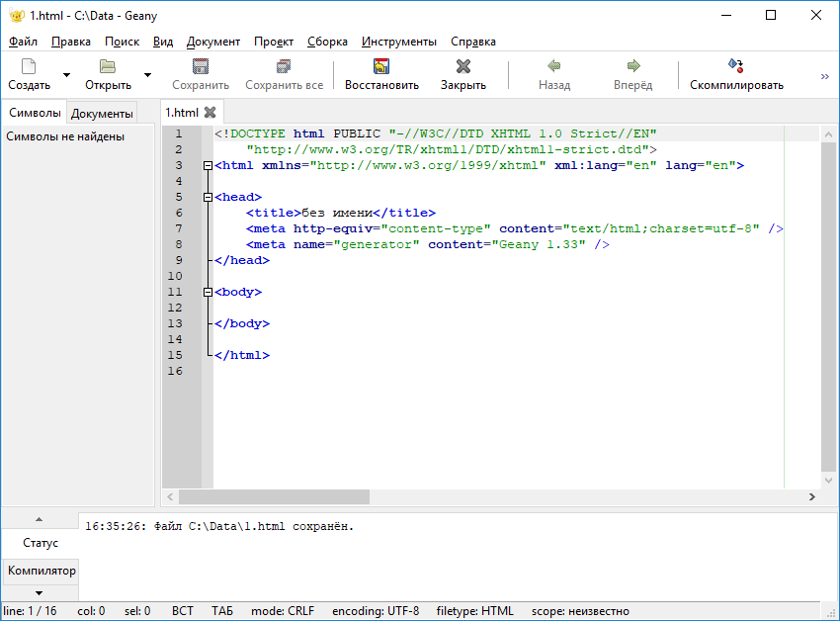840x621 pixels.
Task: Click the 'scope: неизвестно' status entry
Action: point(580,611)
